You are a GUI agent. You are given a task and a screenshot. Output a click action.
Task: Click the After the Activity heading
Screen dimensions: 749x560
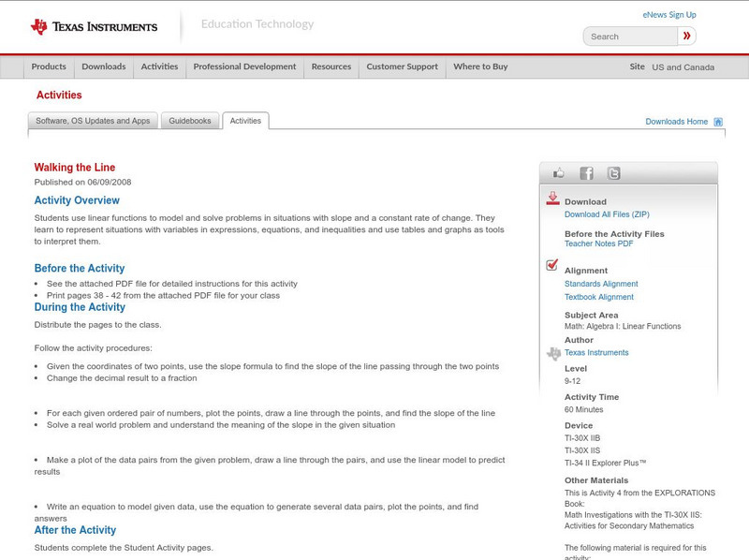(x=75, y=530)
